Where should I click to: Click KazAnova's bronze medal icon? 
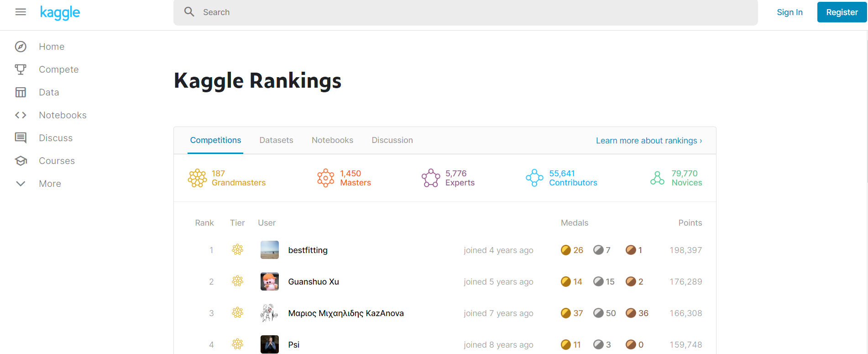click(x=631, y=313)
